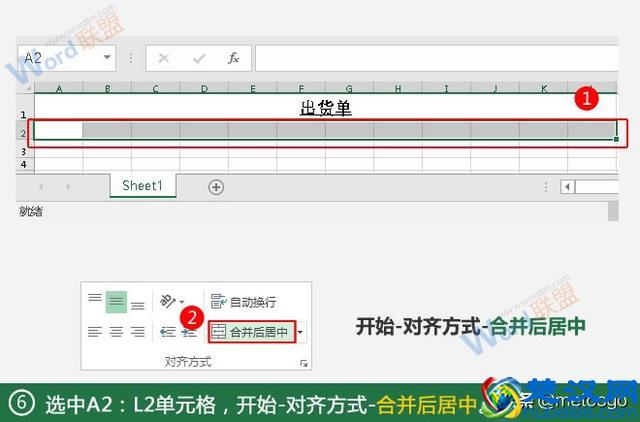
Task: Click the Name Box showing A2
Action: (x=66, y=58)
